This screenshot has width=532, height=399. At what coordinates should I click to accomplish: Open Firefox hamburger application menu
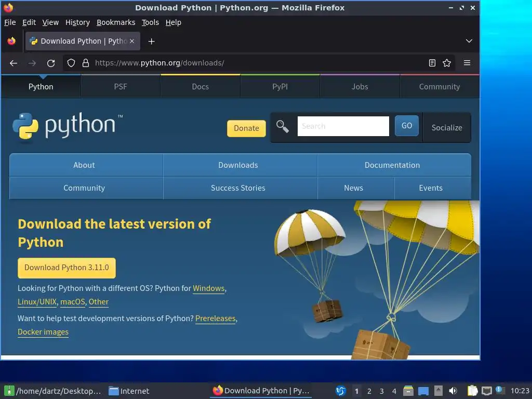pyautogui.click(x=467, y=63)
